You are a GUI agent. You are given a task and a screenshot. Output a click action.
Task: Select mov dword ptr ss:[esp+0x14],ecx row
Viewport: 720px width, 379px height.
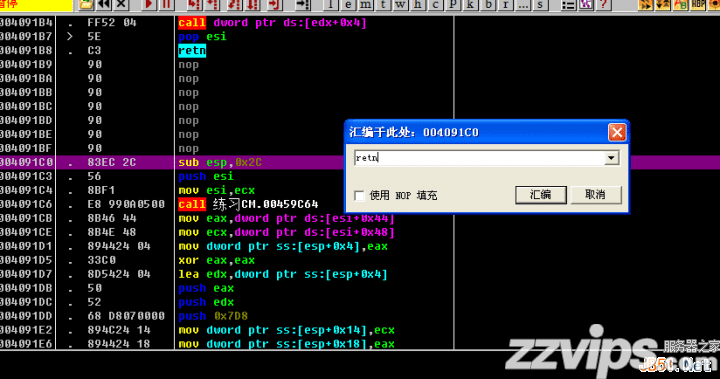(287, 330)
